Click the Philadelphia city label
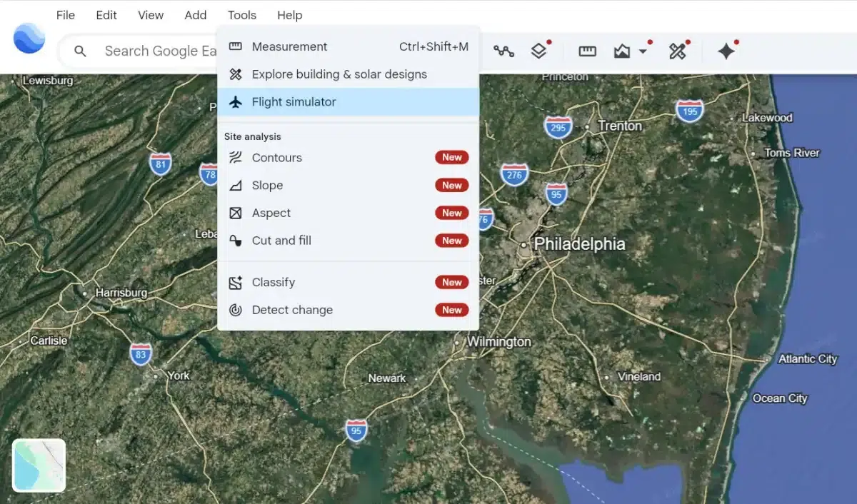This screenshot has width=857, height=504. (x=580, y=244)
